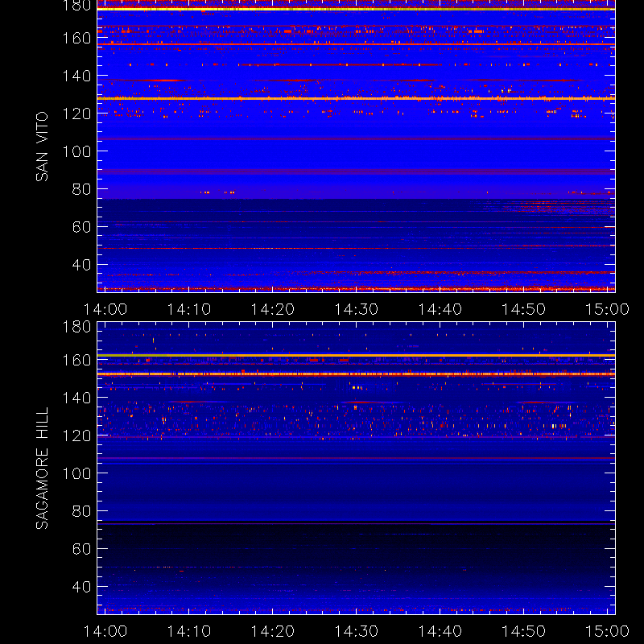Click 14:40 time label under Sagamore Hill plot
Viewport: 644px width, 644px height.
(x=440, y=631)
